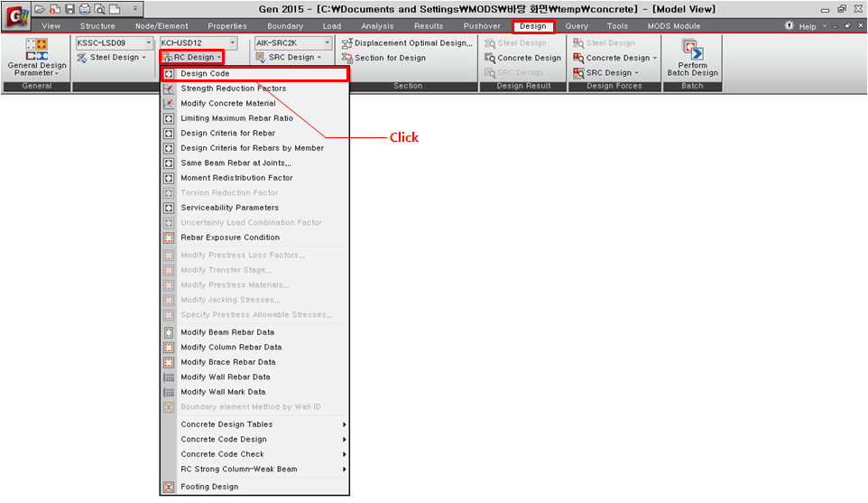Click the Serviceability Parameters icon

click(169, 208)
